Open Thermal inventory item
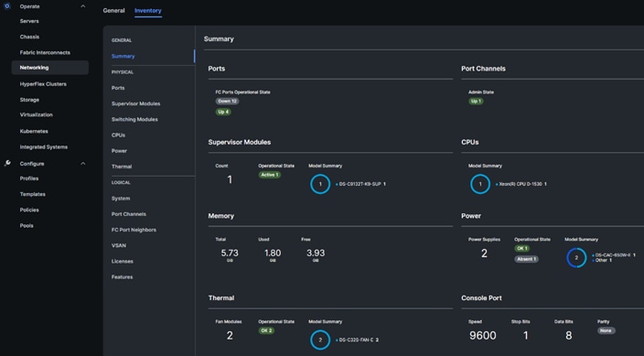The width and height of the screenshot is (644, 356). tap(122, 167)
